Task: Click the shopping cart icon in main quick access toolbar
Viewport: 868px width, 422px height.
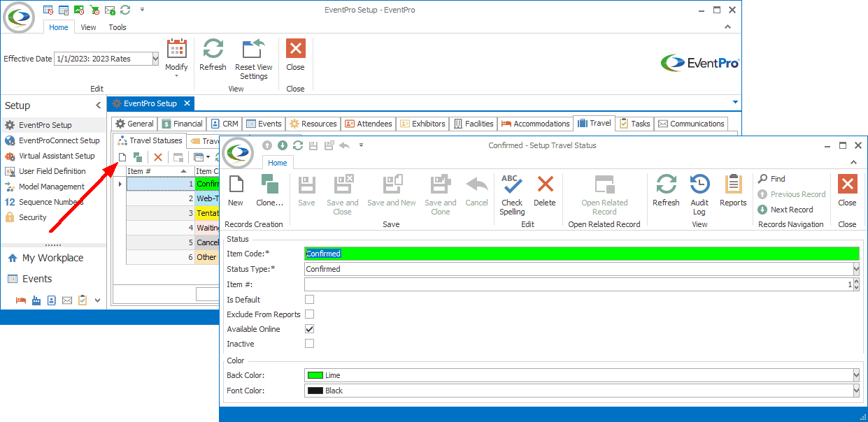Action: tap(94, 10)
